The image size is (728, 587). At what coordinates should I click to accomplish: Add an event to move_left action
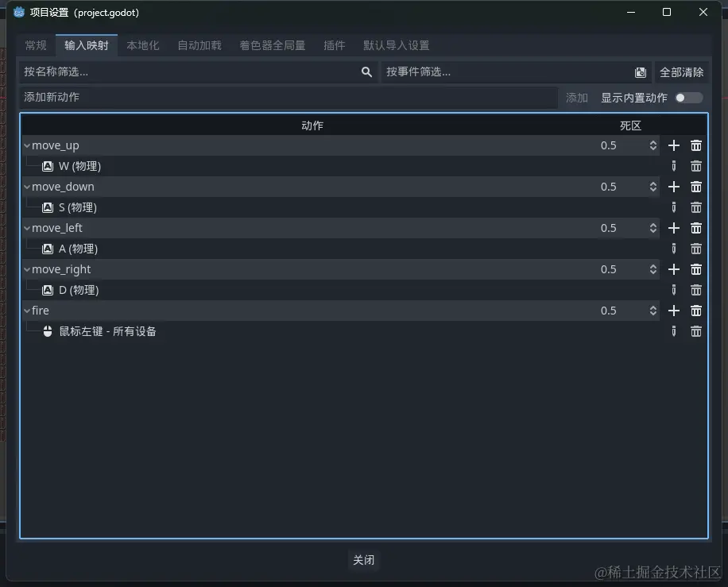click(674, 228)
